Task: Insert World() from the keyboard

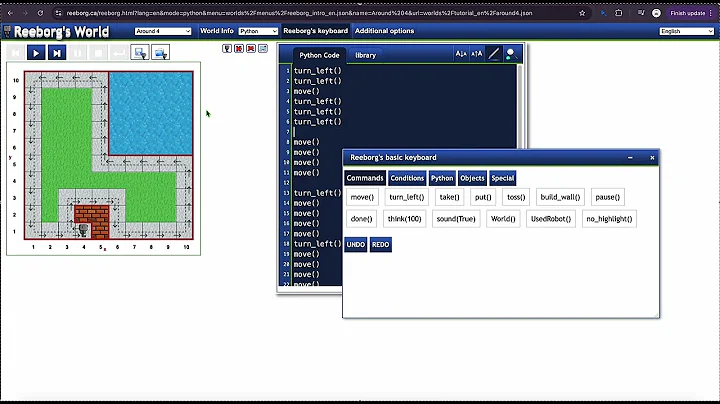Action: (x=503, y=219)
